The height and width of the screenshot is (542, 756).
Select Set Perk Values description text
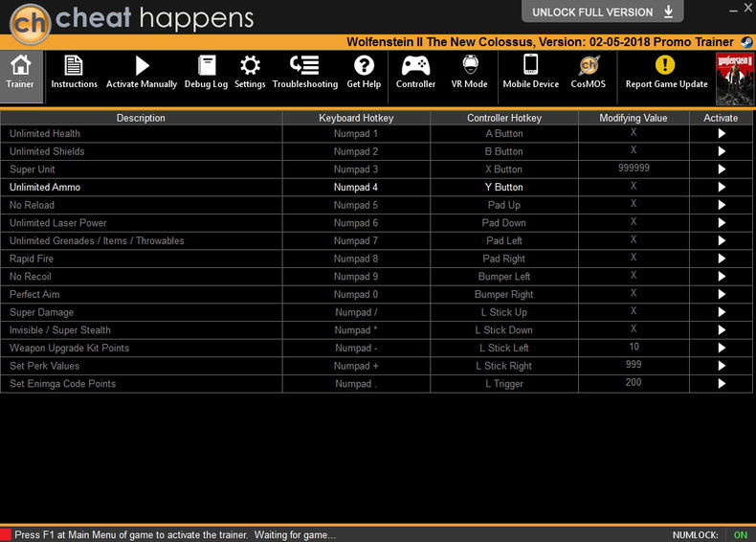(44, 366)
